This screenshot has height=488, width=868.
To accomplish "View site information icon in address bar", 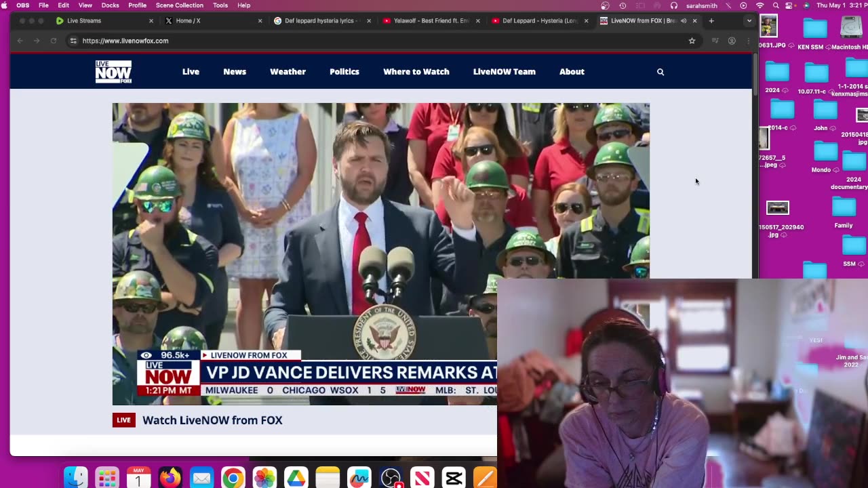I will [73, 41].
